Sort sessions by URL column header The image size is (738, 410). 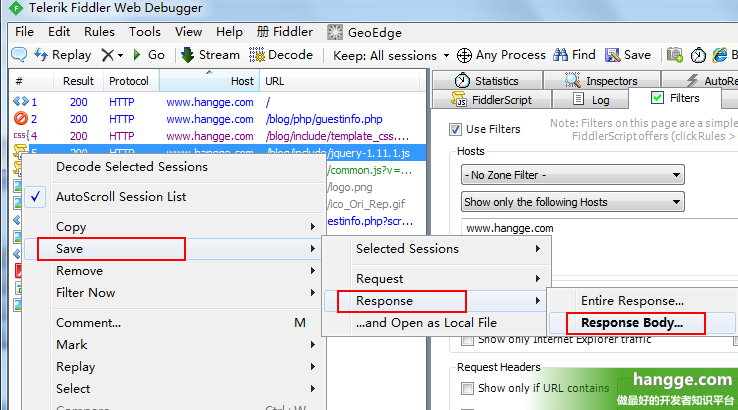[x=340, y=81]
